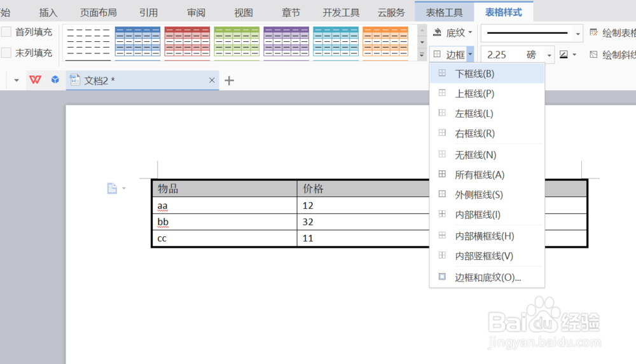The height and width of the screenshot is (364, 636).
Task: Click the draw diagonal header icon
Action: pyautogui.click(x=593, y=55)
